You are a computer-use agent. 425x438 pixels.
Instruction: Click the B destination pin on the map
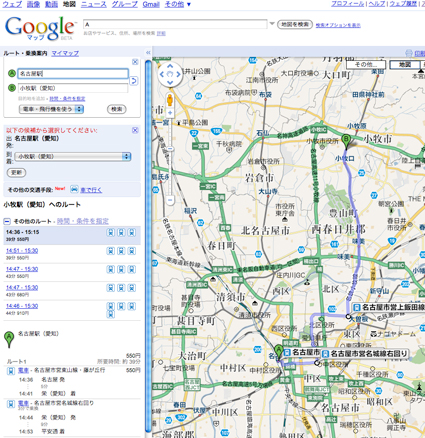[x=346, y=141]
